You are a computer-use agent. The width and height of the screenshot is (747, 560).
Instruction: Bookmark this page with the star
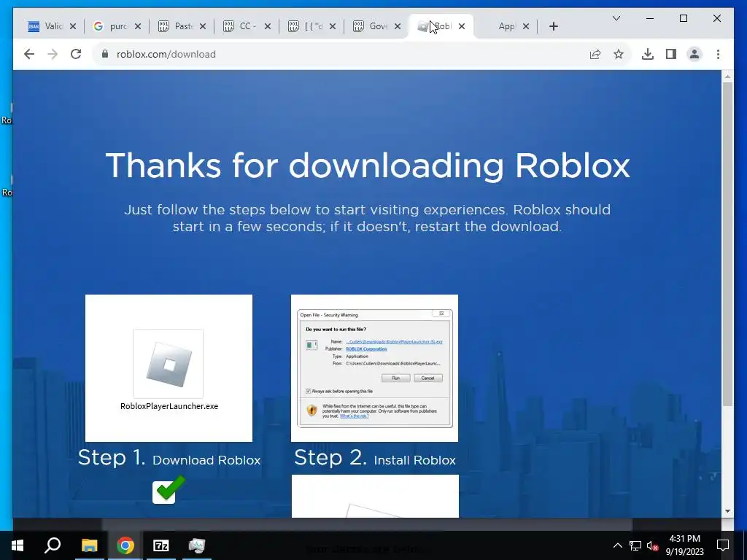click(x=619, y=54)
